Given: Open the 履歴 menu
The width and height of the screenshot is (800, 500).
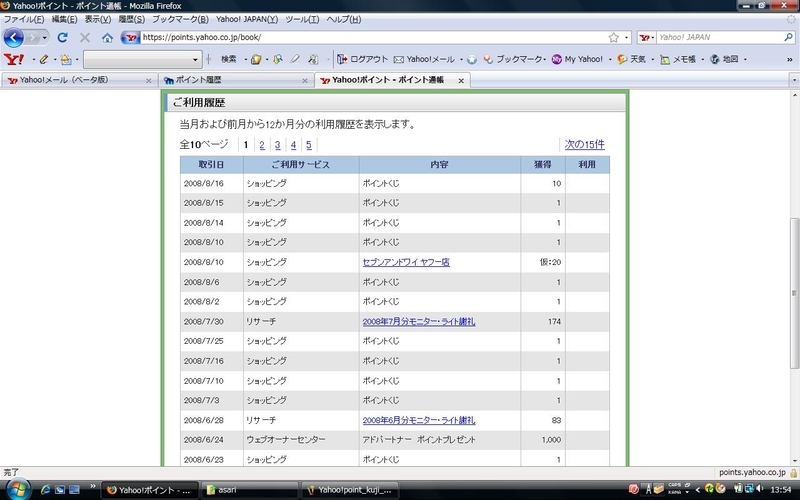Looking at the screenshot, I should click(x=132, y=19).
